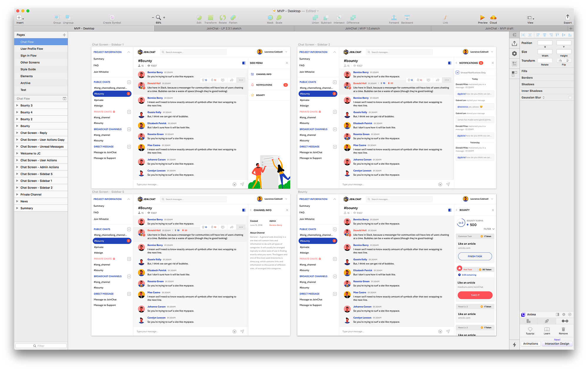Click the hexagon icon in inspector strip
Screen dimensions: 588x370
(514, 54)
